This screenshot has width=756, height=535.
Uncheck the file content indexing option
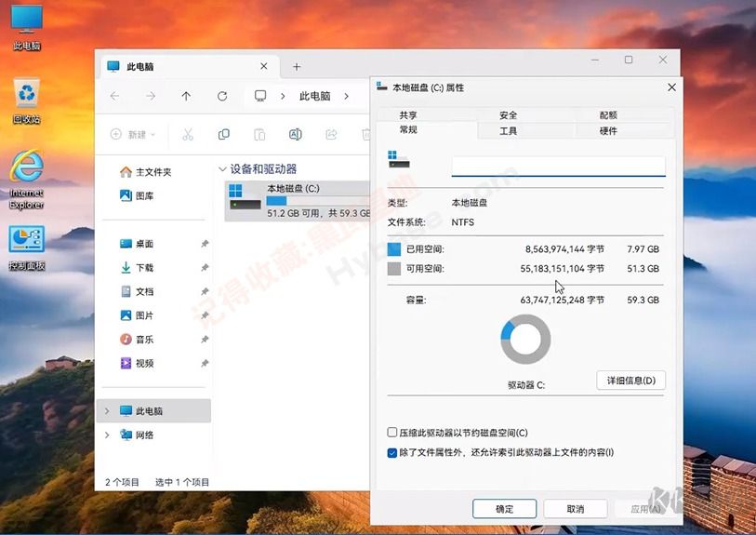coord(392,452)
